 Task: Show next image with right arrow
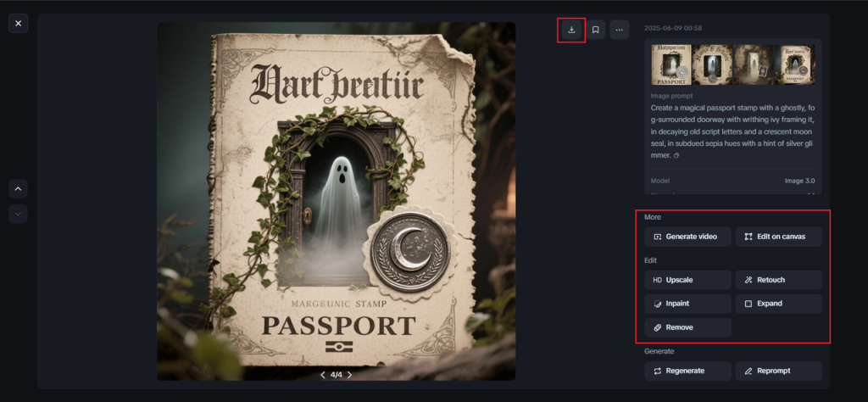pyautogui.click(x=349, y=375)
